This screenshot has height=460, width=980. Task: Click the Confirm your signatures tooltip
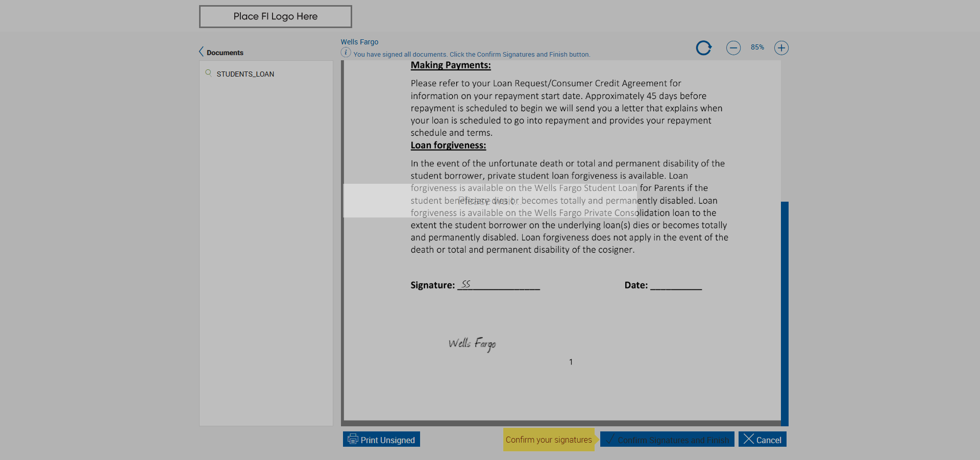(x=549, y=440)
